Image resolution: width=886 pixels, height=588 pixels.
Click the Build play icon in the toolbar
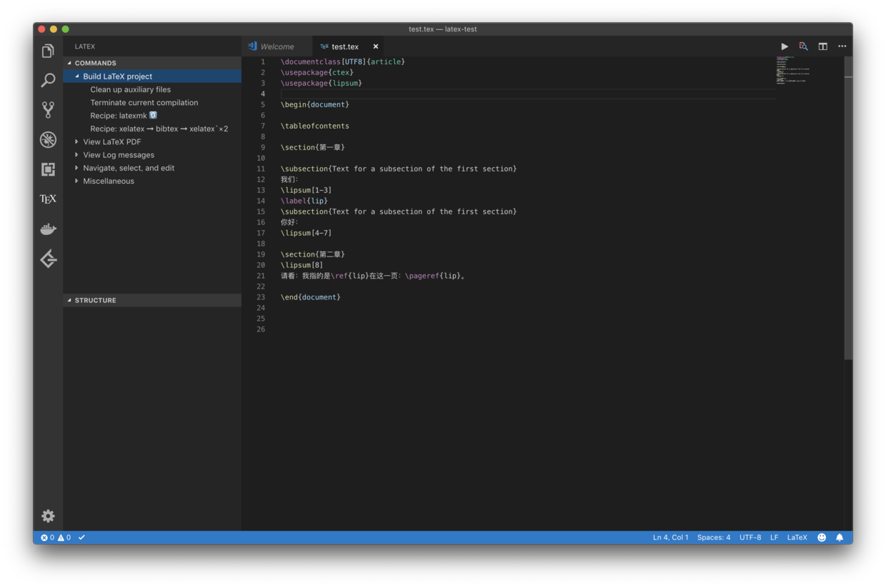pos(784,46)
